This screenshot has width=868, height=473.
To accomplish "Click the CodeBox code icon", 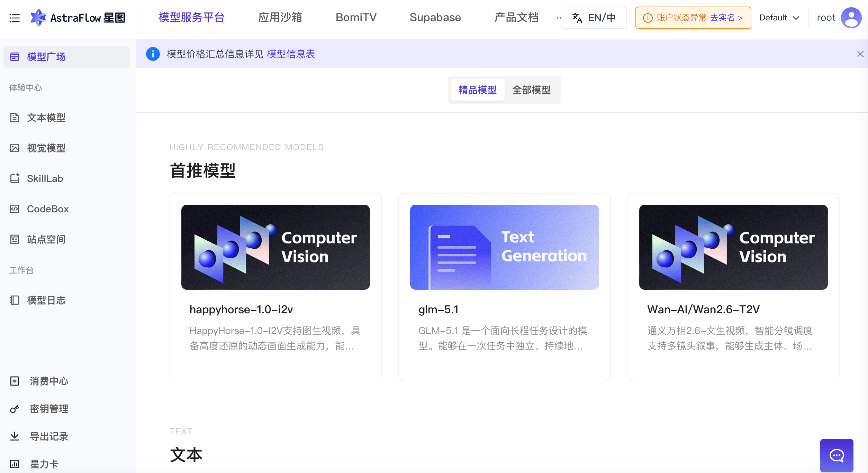I will 15,209.
